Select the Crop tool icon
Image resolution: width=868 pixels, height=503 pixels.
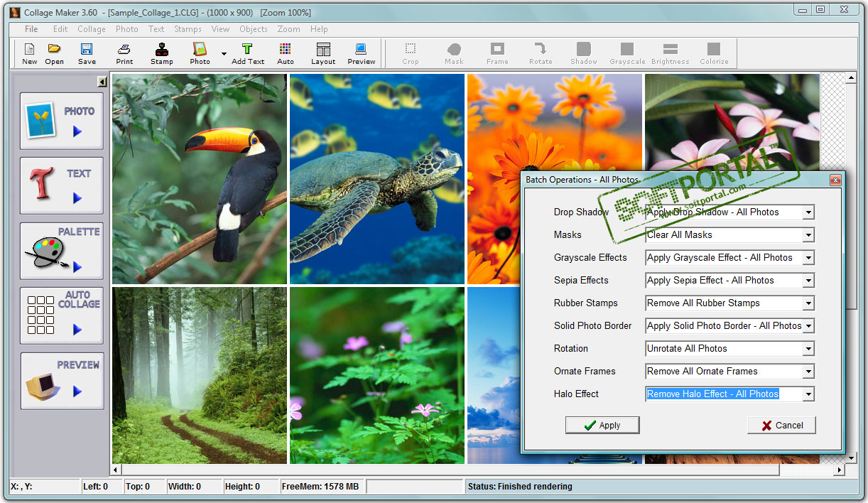(411, 53)
